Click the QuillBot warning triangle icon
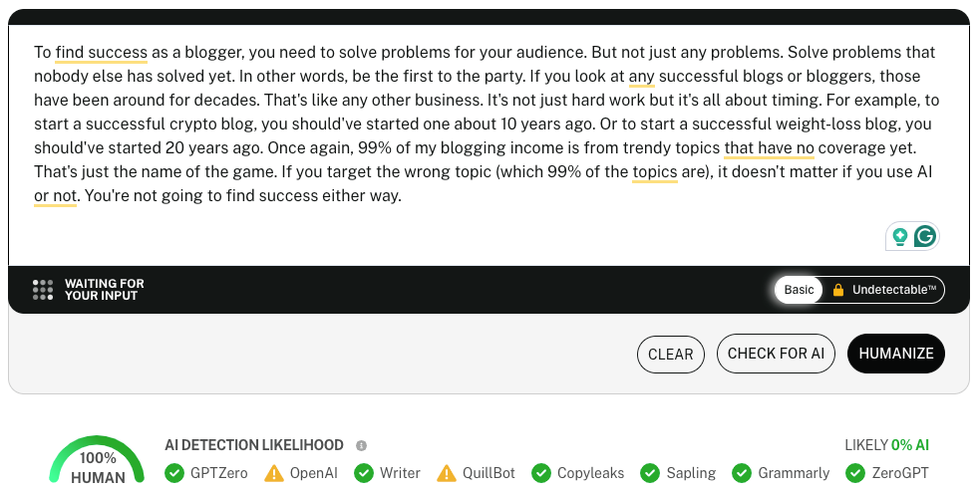 click(447, 473)
